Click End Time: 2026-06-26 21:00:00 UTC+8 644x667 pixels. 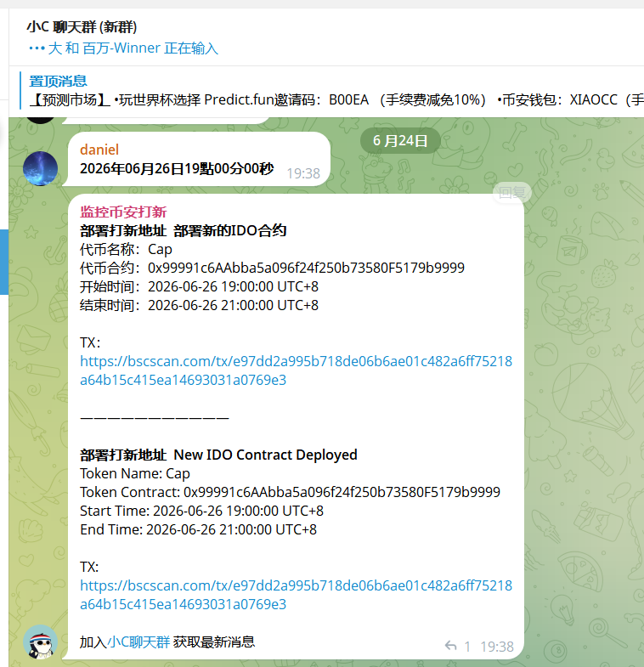198,530
